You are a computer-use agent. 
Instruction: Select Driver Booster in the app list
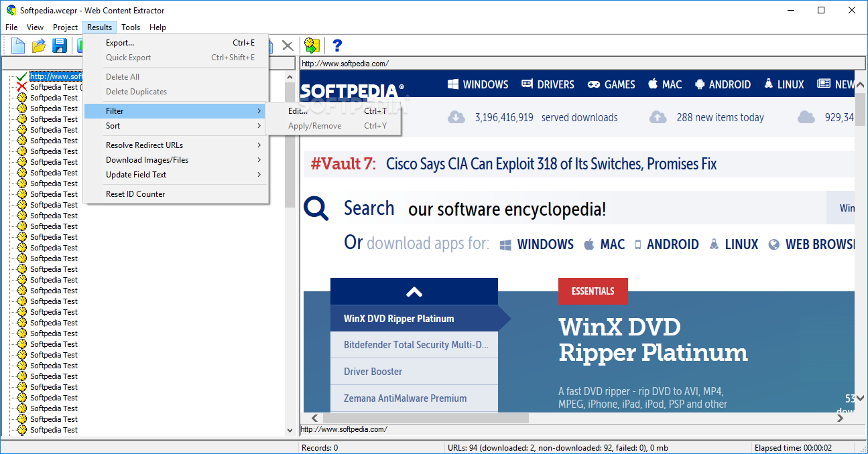coord(414,372)
